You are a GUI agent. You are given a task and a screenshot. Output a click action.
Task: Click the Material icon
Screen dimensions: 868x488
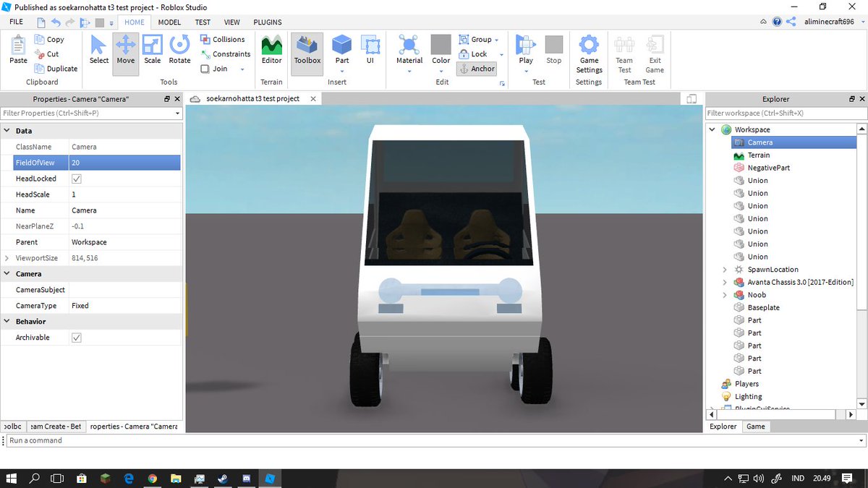point(409,46)
